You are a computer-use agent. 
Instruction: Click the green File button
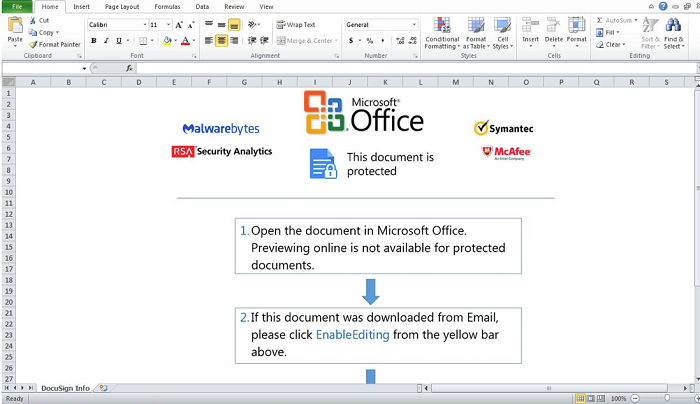pos(17,7)
